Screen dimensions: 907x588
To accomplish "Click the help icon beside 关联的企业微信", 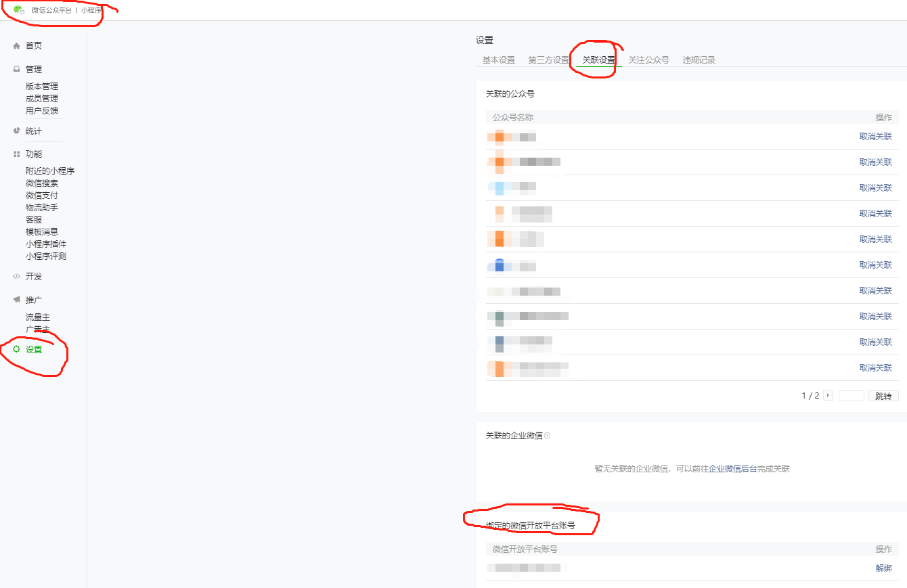I will tap(548, 436).
